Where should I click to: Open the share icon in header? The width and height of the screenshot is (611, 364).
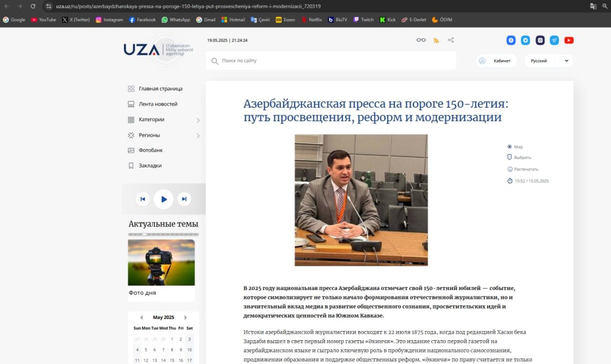451,40
